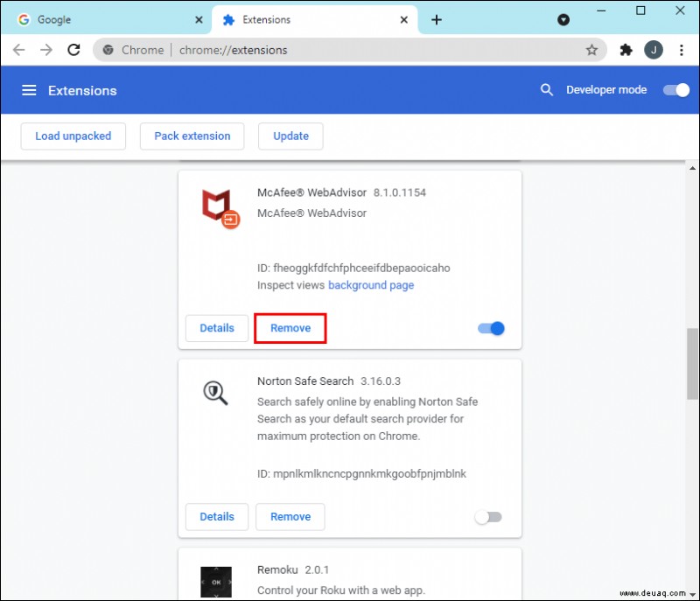Open Details for Norton Safe Search
The image size is (700, 601).
point(217,517)
